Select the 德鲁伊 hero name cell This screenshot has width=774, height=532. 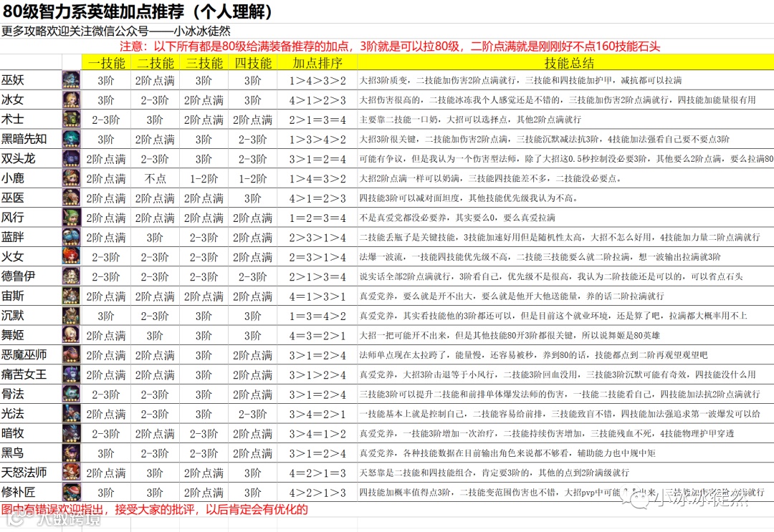pos(31,276)
